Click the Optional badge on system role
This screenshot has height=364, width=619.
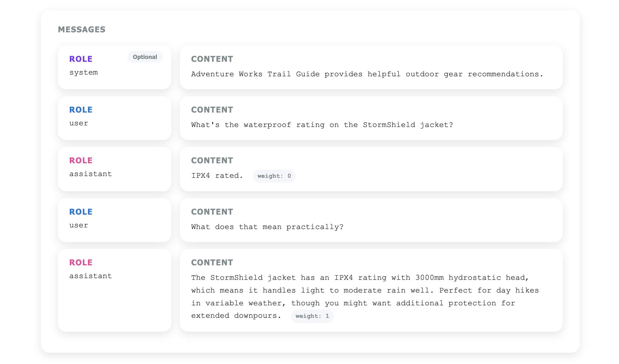(x=145, y=57)
